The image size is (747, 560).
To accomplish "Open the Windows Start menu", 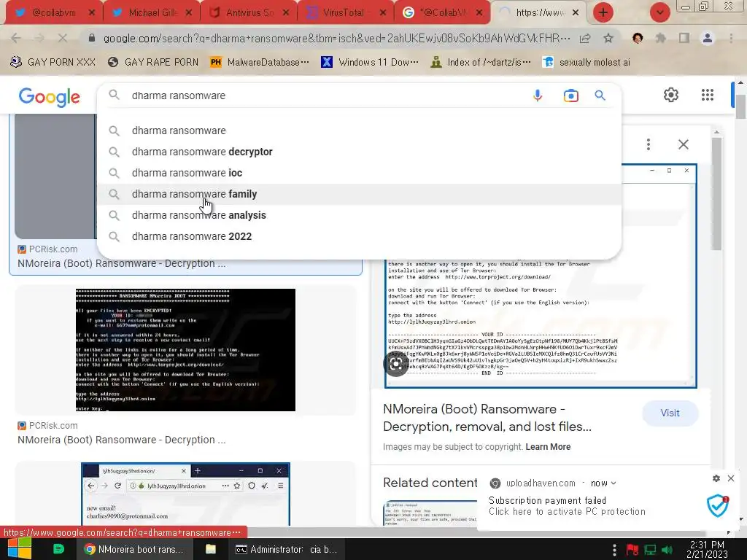I will 19,549.
